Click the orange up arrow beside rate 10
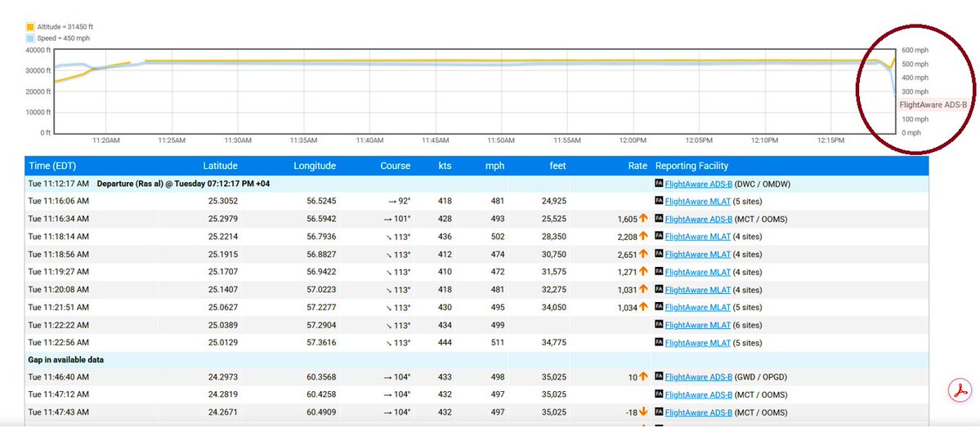Image resolution: width=980 pixels, height=427 pixels. (x=643, y=377)
